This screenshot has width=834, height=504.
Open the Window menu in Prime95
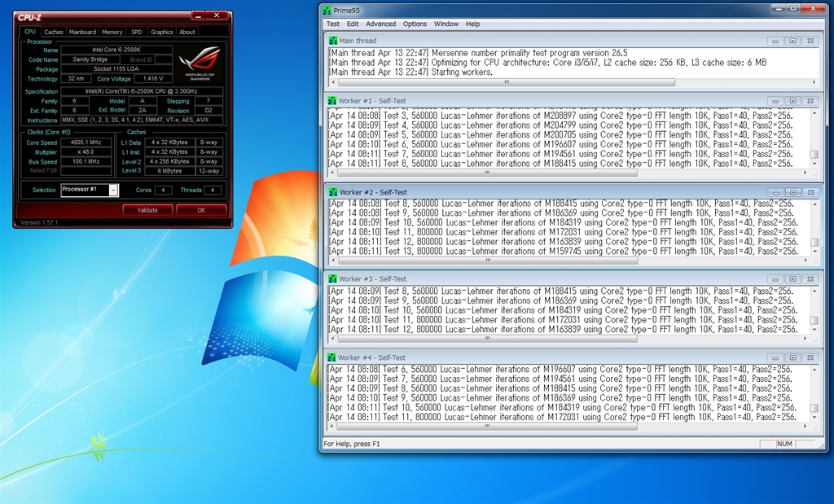[x=446, y=24]
